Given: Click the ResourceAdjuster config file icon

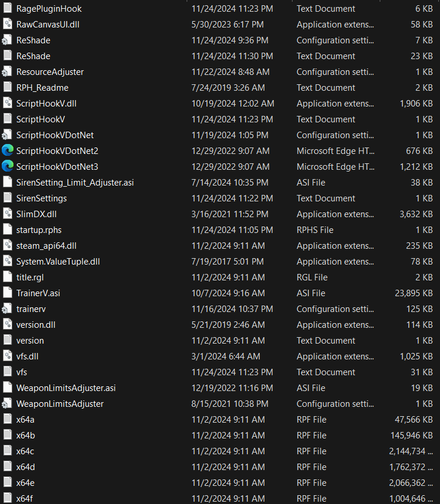Looking at the screenshot, I should tap(8, 72).
